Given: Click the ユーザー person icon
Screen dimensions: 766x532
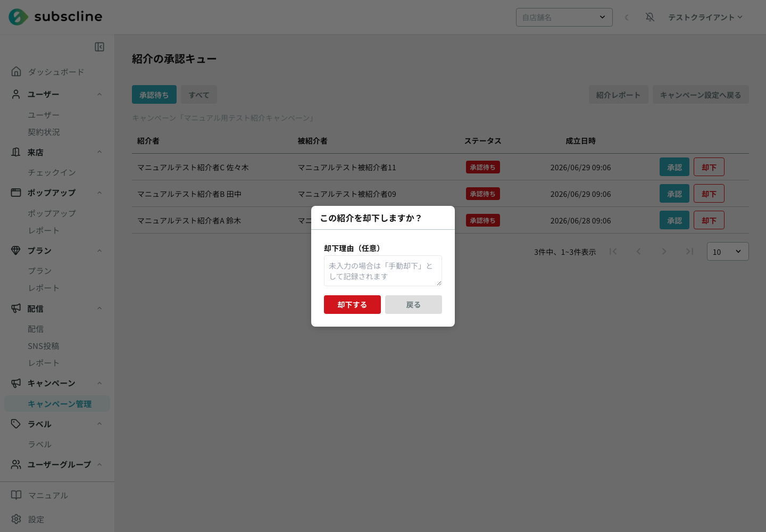Looking at the screenshot, I should click(16, 94).
